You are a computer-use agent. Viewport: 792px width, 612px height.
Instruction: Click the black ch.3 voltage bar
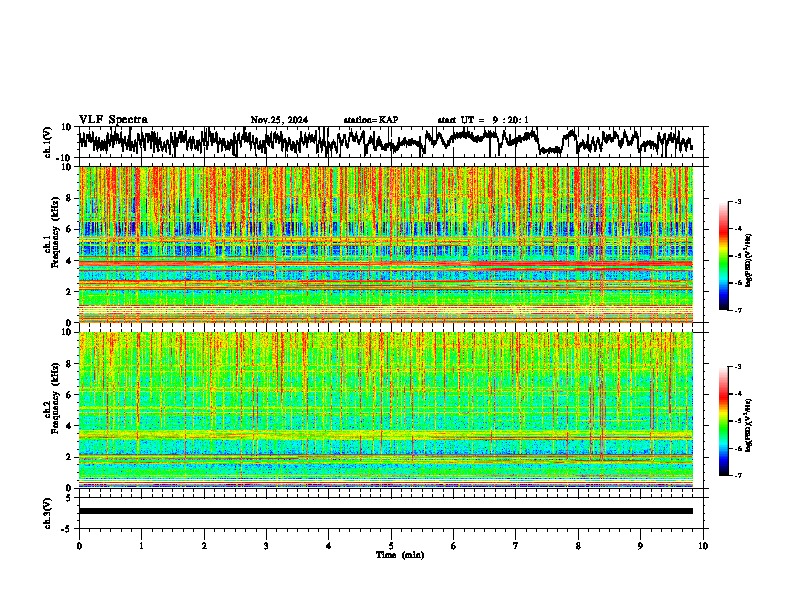coord(385,511)
